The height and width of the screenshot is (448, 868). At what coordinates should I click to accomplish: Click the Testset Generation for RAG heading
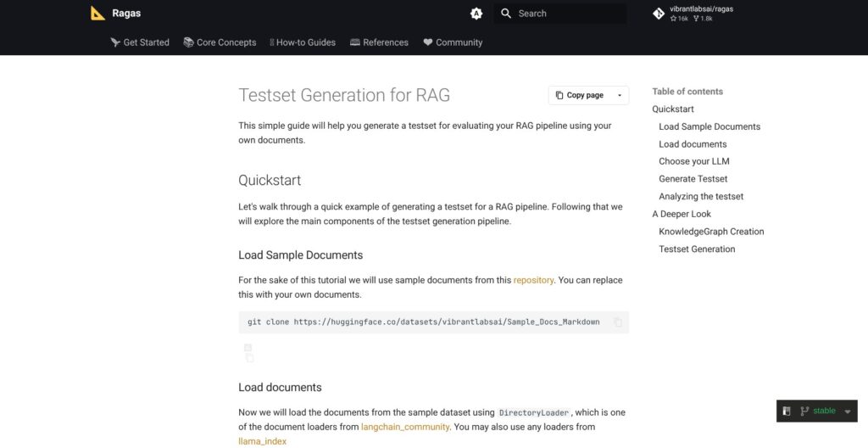tap(344, 95)
